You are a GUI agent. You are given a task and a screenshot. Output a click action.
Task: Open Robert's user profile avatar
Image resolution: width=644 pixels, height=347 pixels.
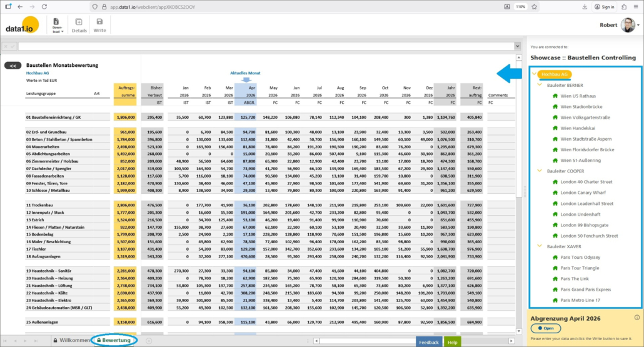(627, 25)
